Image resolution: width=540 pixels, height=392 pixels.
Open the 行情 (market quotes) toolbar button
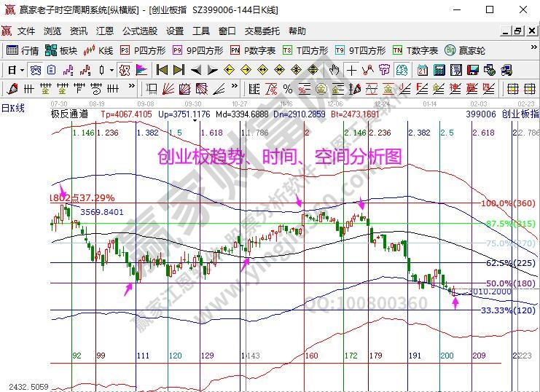tap(23, 50)
